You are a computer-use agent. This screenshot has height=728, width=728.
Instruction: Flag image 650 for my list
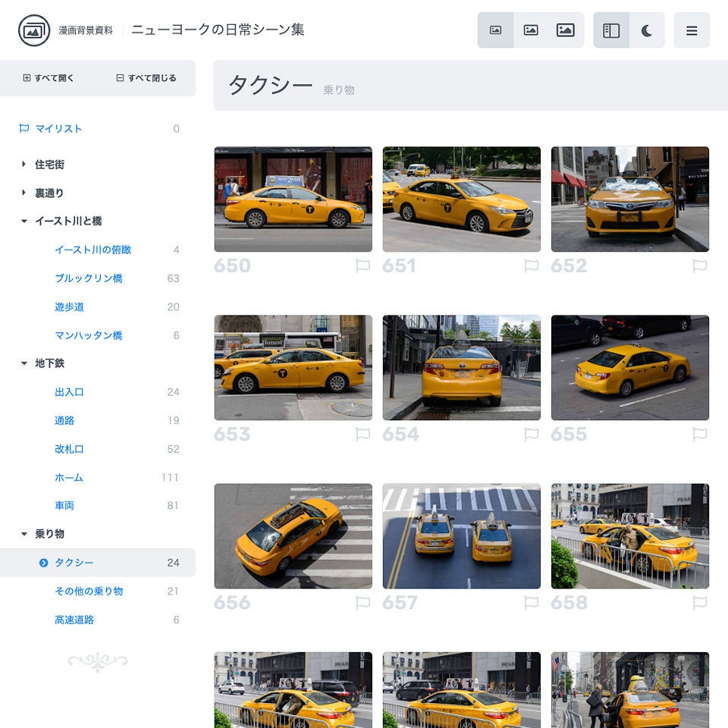pos(362,265)
